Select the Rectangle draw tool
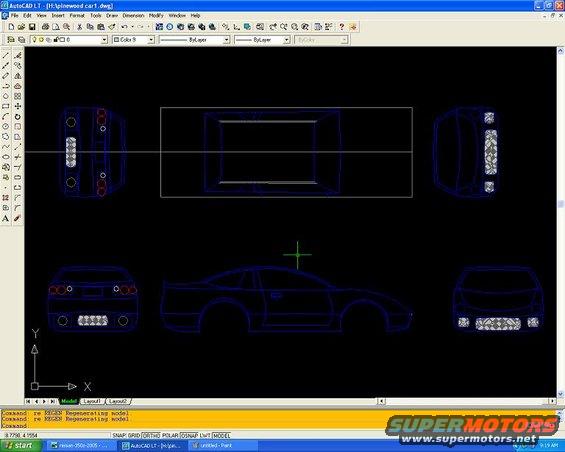The height and width of the screenshot is (452, 565). (x=6, y=106)
